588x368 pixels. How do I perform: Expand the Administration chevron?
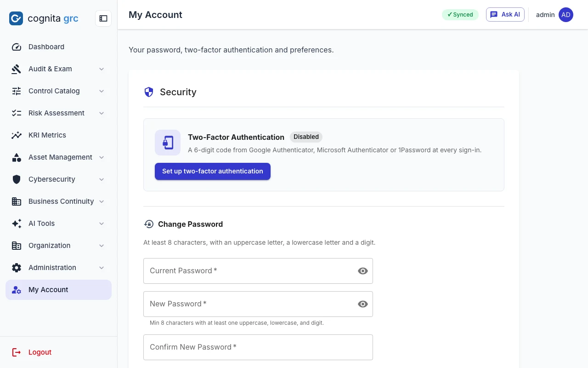coord(102,268)
